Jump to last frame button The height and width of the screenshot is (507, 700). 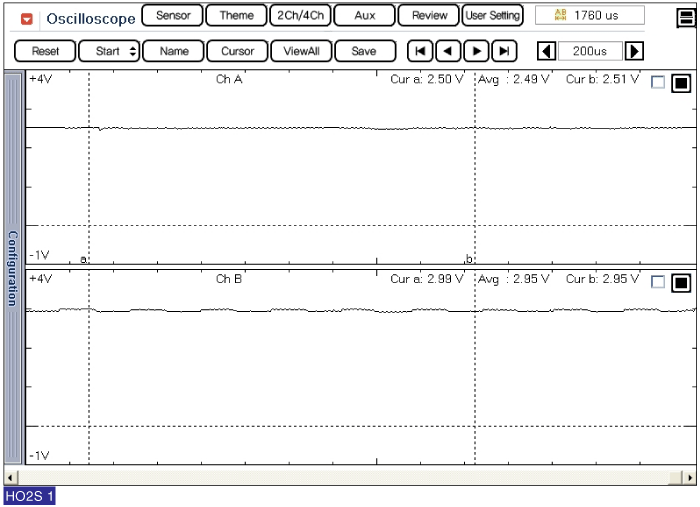click(x=505, y=51)
